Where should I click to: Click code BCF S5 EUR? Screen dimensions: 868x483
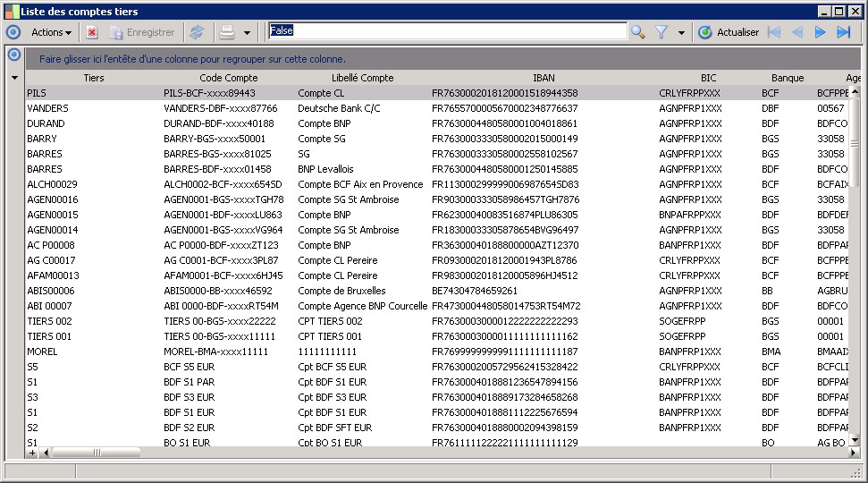coord(190,368)
